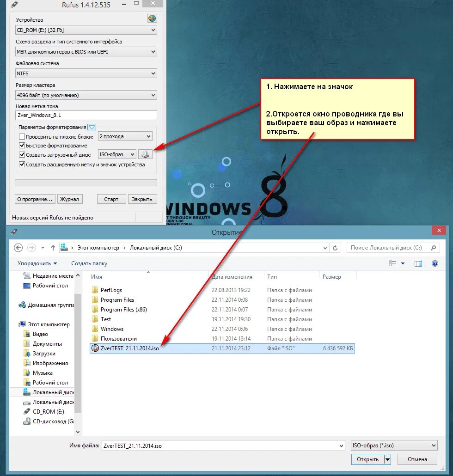Go up one folder level

pyautogui.click(x=53, y=248)
